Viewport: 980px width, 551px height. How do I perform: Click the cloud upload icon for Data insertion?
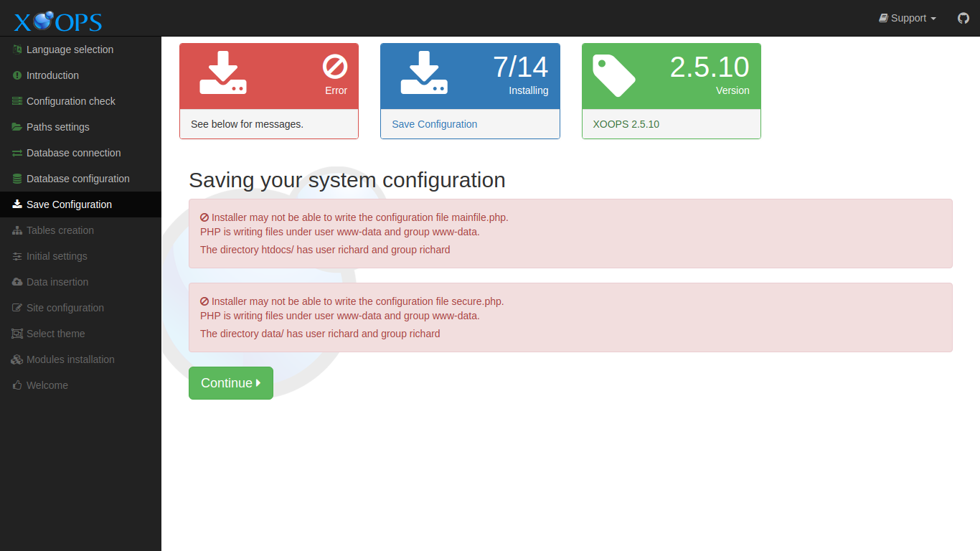[16, 282]
